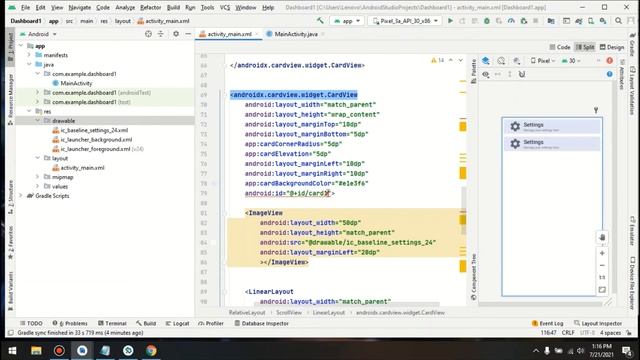Toggle the view options eye icon
The height and width of the screenshot is (360, 640).
click(486, 74)
